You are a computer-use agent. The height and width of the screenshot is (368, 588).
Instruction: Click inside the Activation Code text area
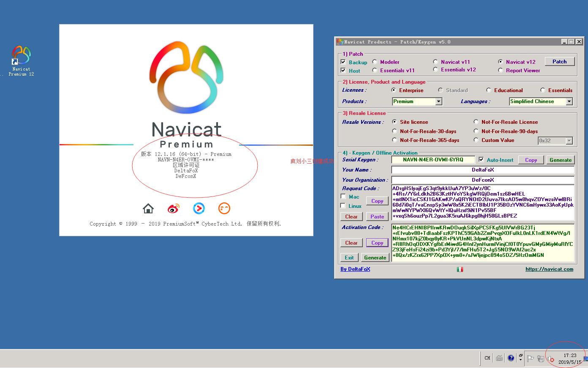483,243
